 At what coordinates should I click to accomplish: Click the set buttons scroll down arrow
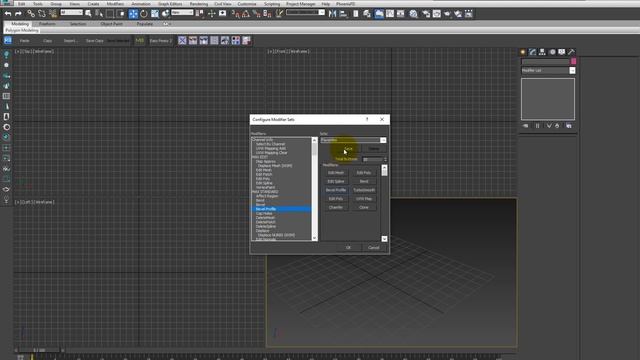click(384, 239)
